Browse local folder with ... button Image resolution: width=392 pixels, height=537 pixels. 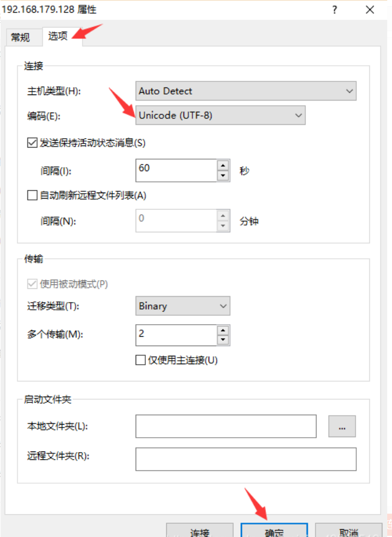click(x=342, y=426)
